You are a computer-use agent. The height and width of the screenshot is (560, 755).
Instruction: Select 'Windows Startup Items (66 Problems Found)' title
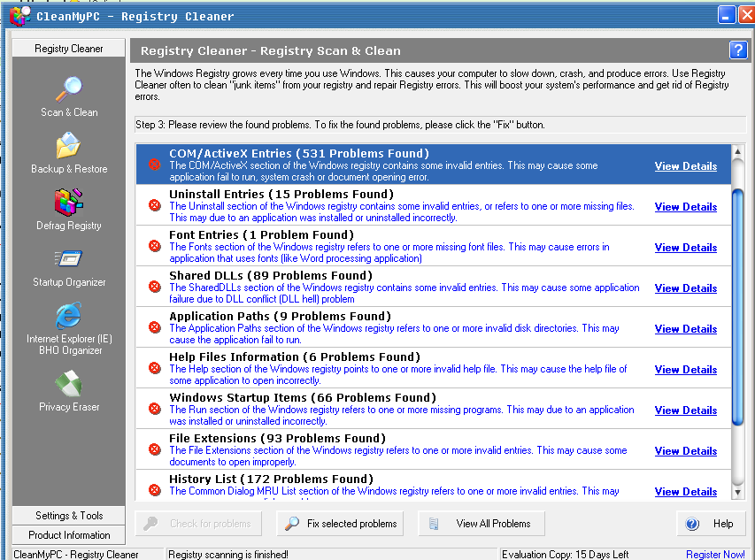click(x=303, y=397)
